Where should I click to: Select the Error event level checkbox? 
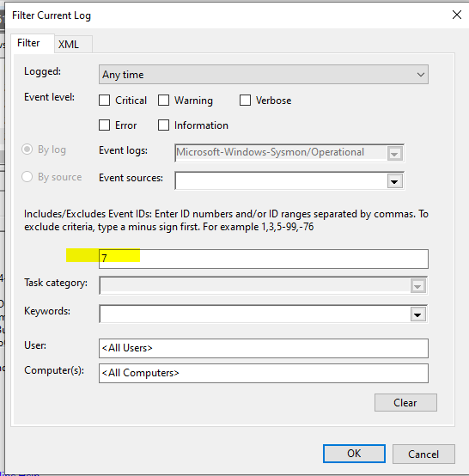click(105, 125)
